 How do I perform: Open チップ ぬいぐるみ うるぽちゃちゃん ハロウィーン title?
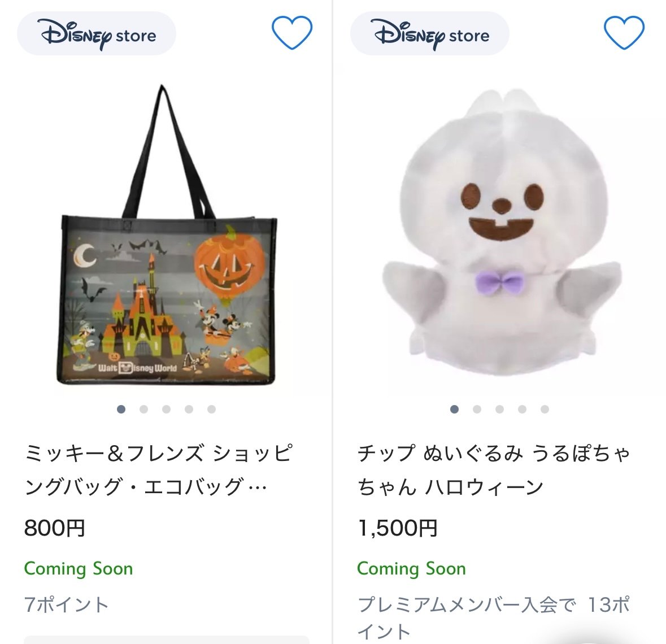(494, 470)
